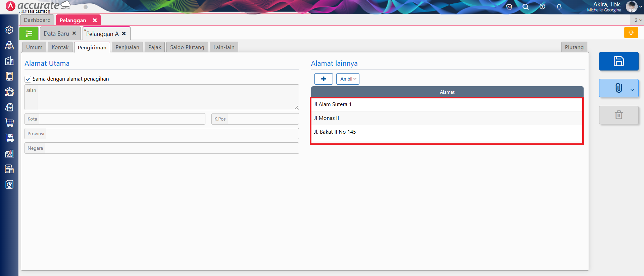Open user profile dropdown next to avatar
This screenshot has height=276, width=644.
click(x=640, y=7)
